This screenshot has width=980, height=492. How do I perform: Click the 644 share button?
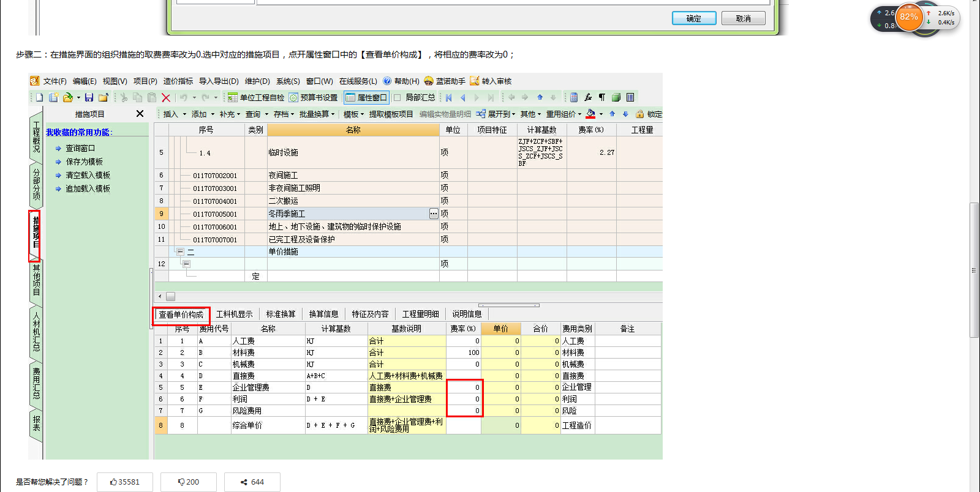click(252, 482)
